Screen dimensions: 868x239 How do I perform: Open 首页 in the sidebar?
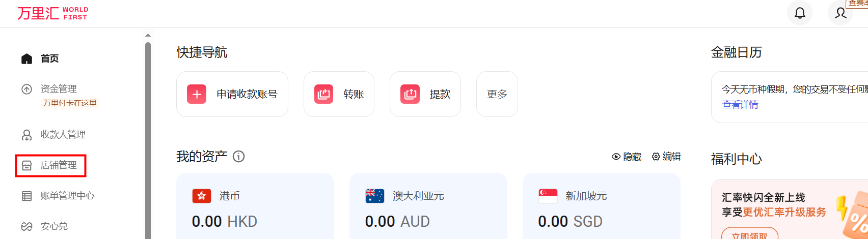tap(49, 58)
